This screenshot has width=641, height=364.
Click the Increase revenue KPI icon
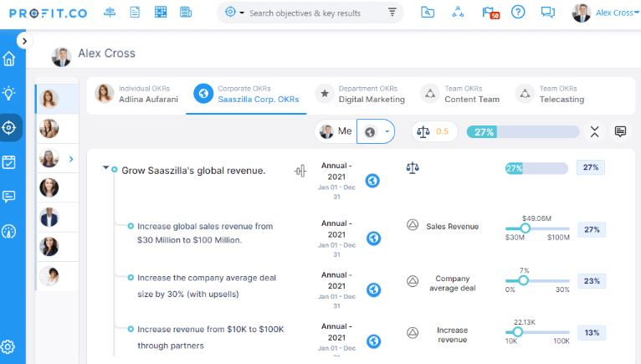tap(413, 332)
